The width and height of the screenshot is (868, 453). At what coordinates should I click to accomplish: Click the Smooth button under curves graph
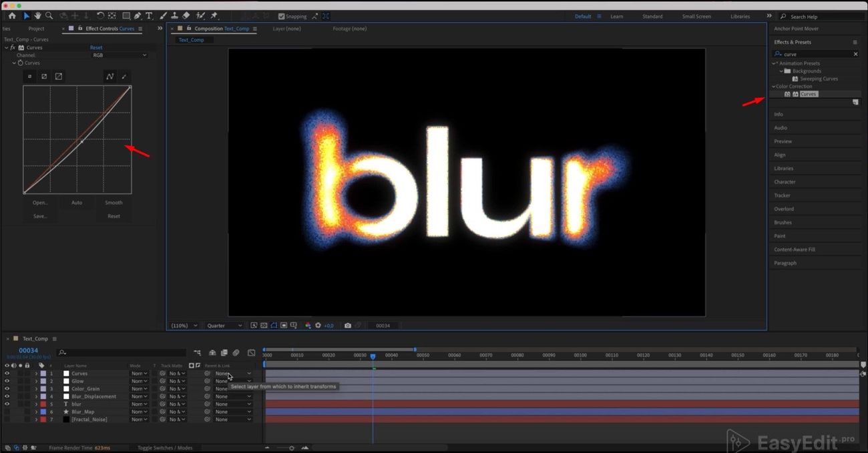click(114, 202)
